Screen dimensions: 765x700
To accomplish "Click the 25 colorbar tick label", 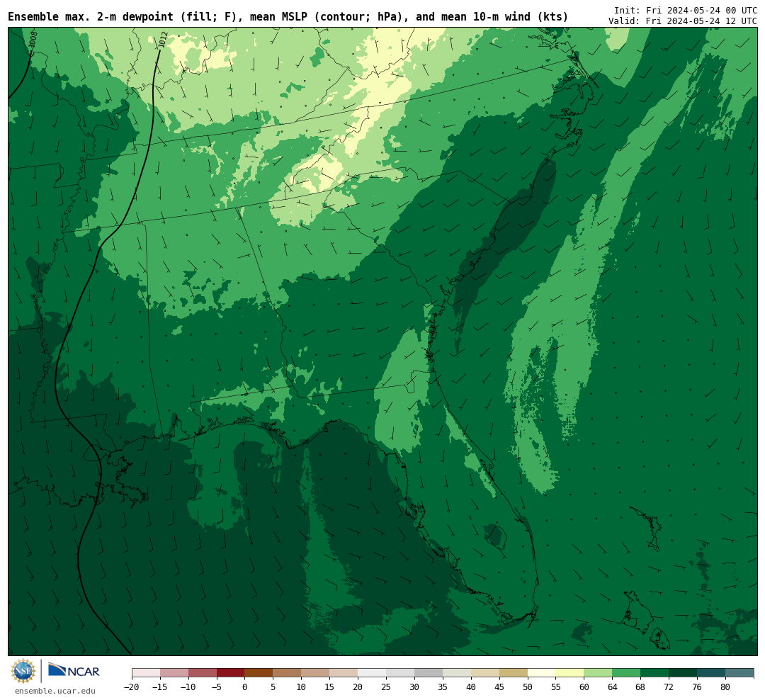I will 386,687.
